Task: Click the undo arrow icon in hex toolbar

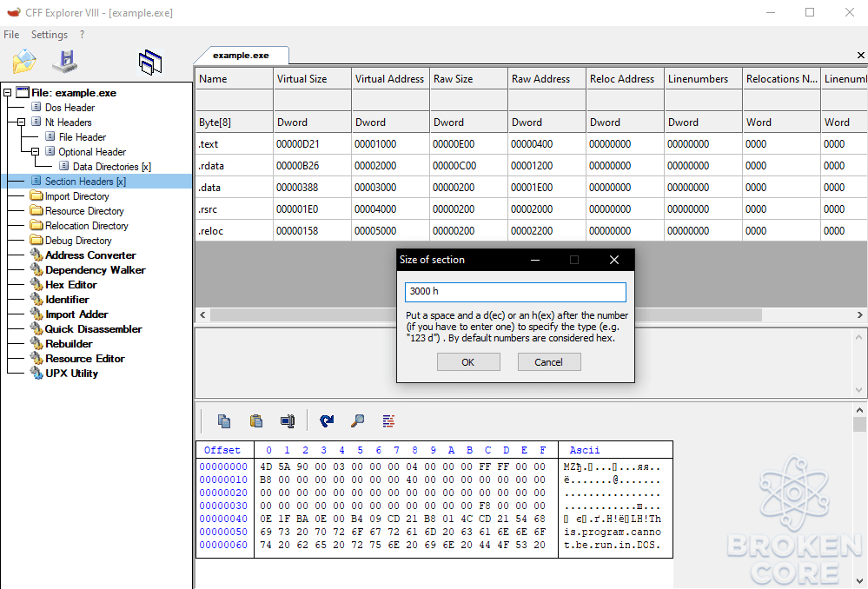Action: tap(327, 421)
